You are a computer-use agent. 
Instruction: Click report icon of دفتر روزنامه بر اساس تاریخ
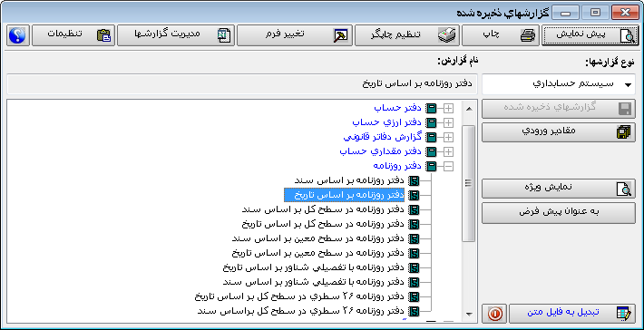[x=415, y=195]
